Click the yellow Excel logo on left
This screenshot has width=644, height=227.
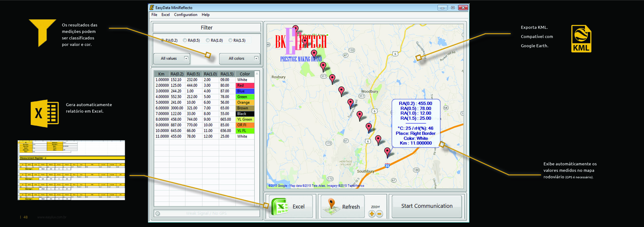45,113
